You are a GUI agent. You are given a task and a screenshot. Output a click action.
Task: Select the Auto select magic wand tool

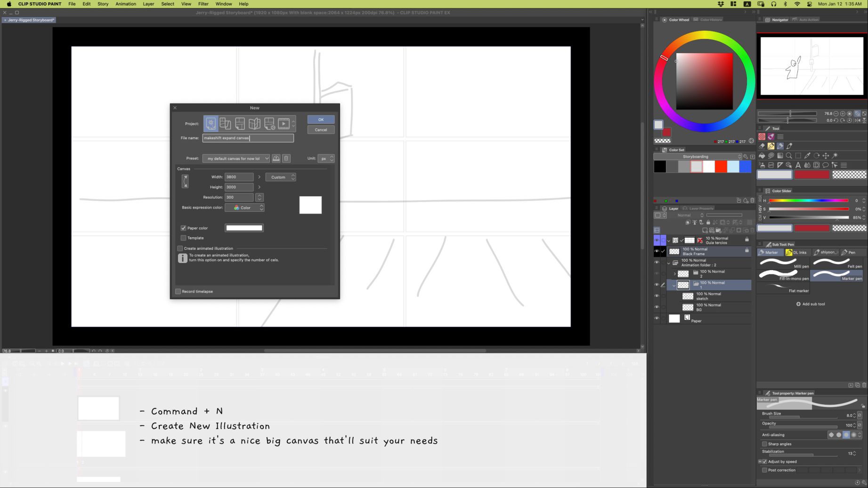835,155
